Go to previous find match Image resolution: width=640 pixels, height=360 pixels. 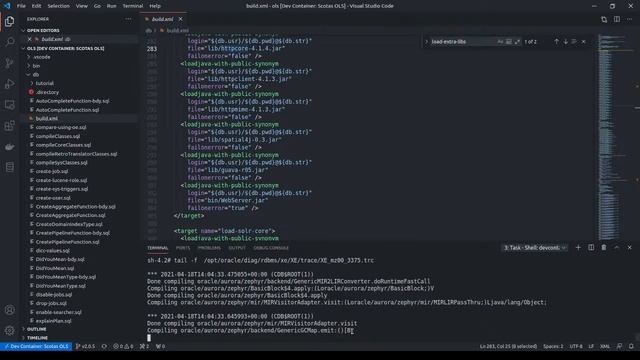pyautogui.click(x=556, y=42)
